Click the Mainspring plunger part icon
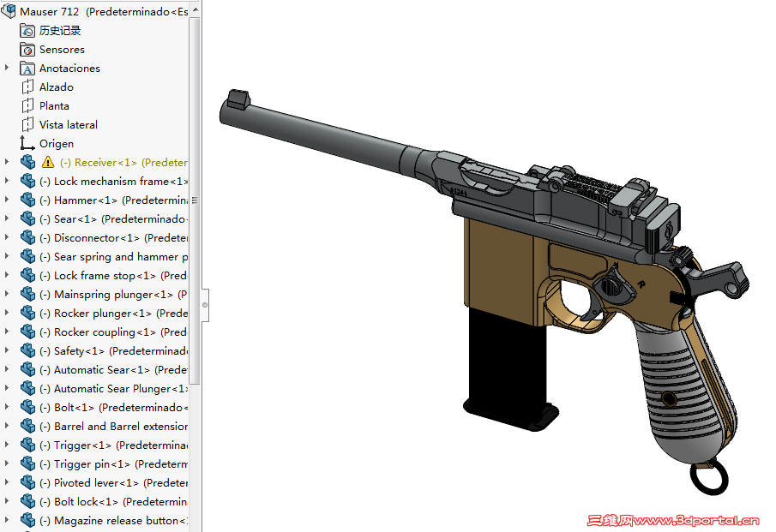776x532 pixels. click(x=27, y=294)
